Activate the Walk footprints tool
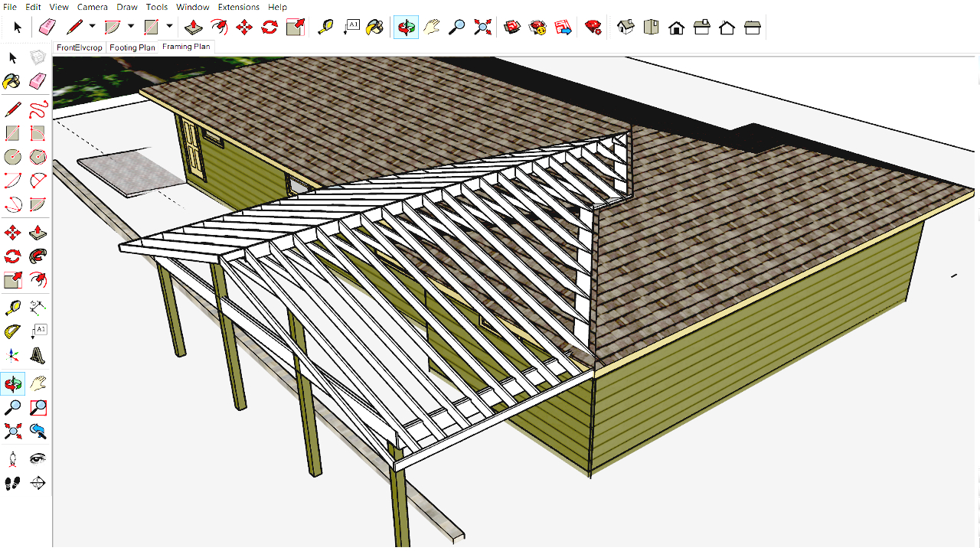980x551 pixels. [12, 483]
